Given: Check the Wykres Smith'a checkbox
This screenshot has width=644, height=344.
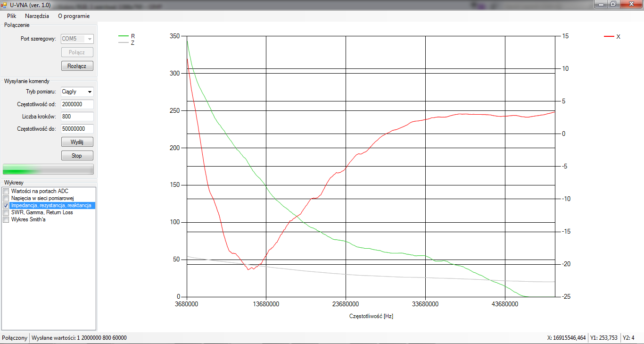Looking at the screenshot, I should coord(6,219).
